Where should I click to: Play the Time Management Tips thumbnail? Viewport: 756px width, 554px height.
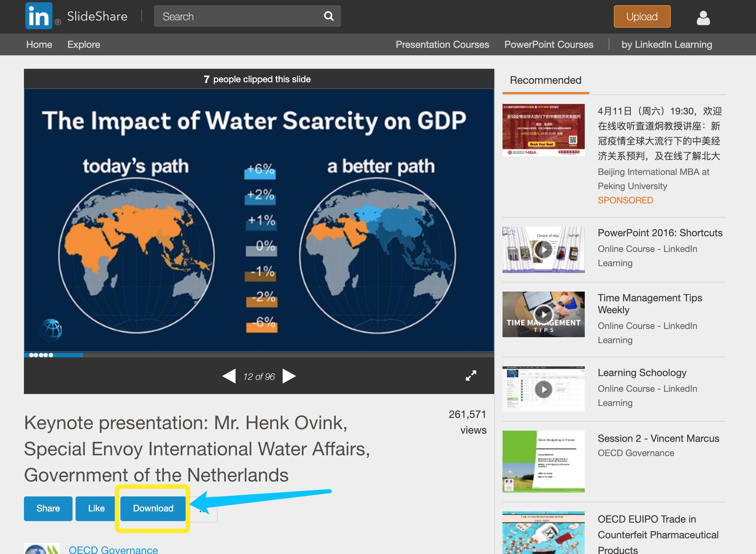pos(543,314)
